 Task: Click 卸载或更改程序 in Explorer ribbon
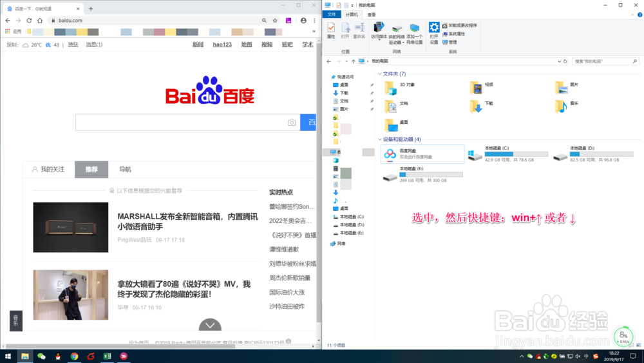(x=460, y=26)
